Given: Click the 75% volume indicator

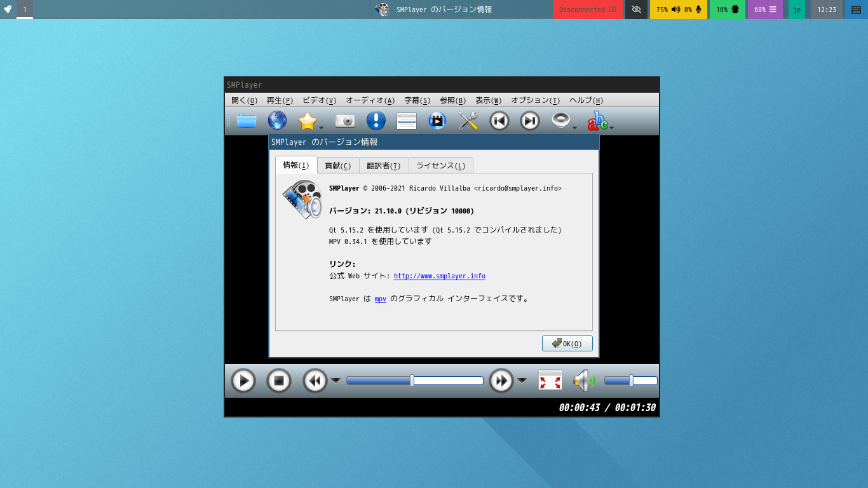Looking at the screenshot, I should [x=668, y=10].
